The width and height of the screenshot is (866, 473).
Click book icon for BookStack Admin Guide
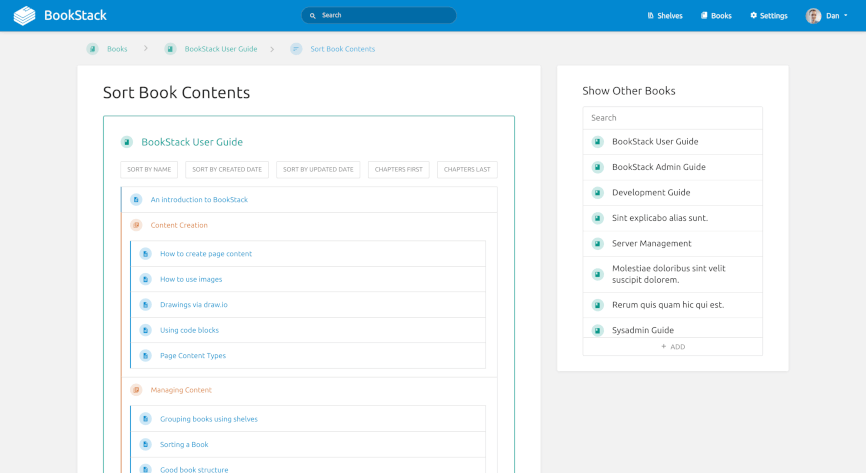598,167
